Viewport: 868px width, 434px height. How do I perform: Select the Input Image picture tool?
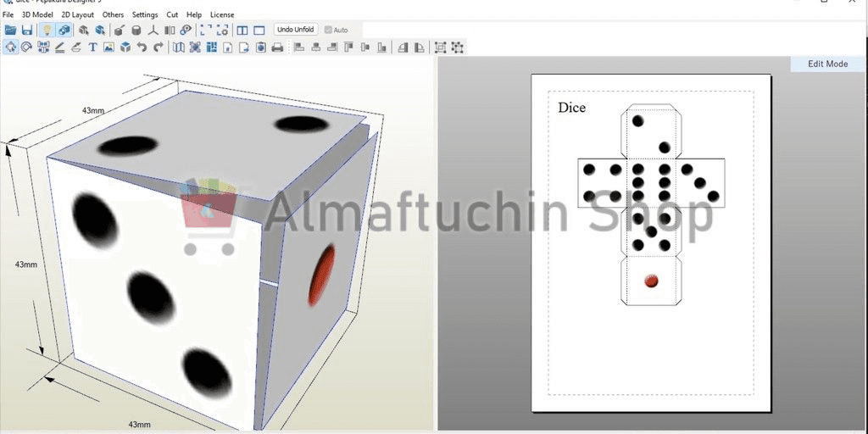tap(108, 47)
